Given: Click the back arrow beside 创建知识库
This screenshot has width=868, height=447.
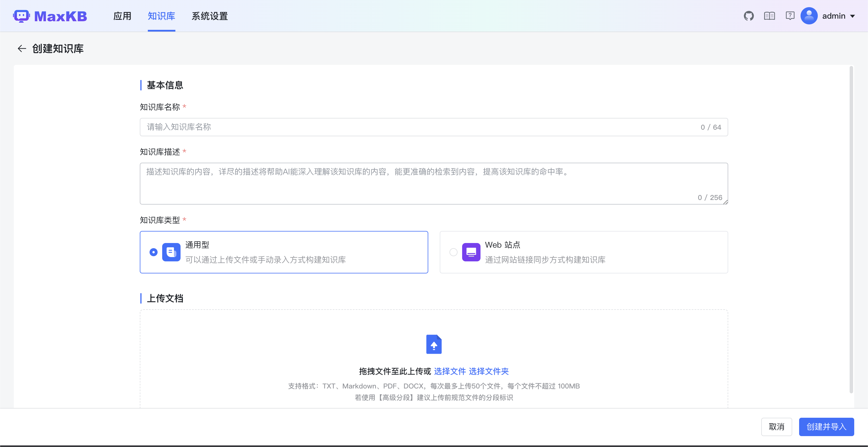Looking at the screenshot, I should pos(22,48).
